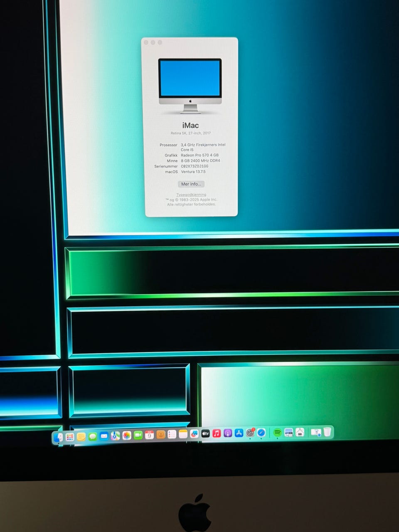Launch the App Store
Viewport: 399px width, 532px height.
click(x=239, y=433)
